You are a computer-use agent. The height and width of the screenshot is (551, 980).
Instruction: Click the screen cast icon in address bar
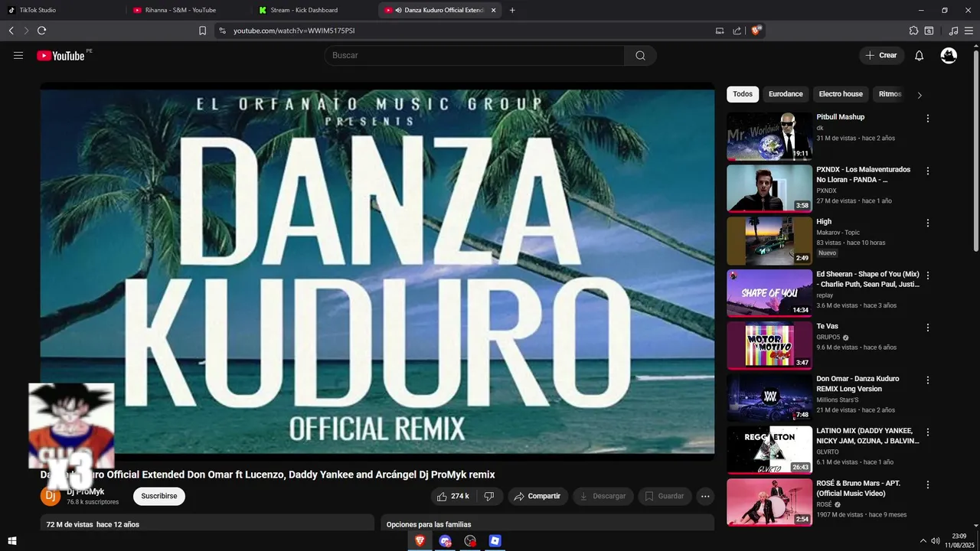tap(720, 31)
